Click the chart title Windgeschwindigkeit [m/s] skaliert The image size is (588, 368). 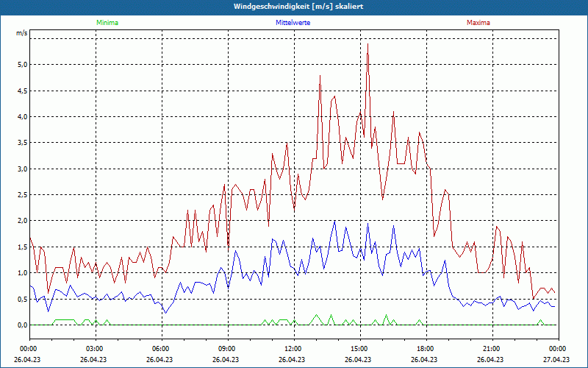click(298, 7)
